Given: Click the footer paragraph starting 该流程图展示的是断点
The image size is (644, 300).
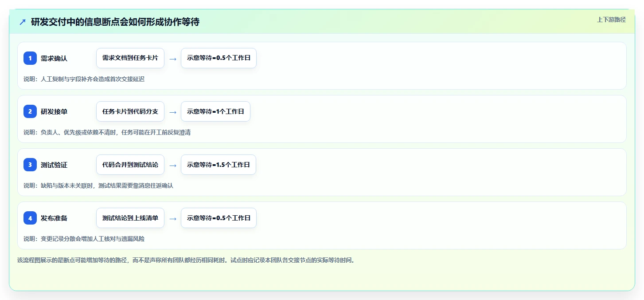Looking at the screenshot, I should [186, 260].
